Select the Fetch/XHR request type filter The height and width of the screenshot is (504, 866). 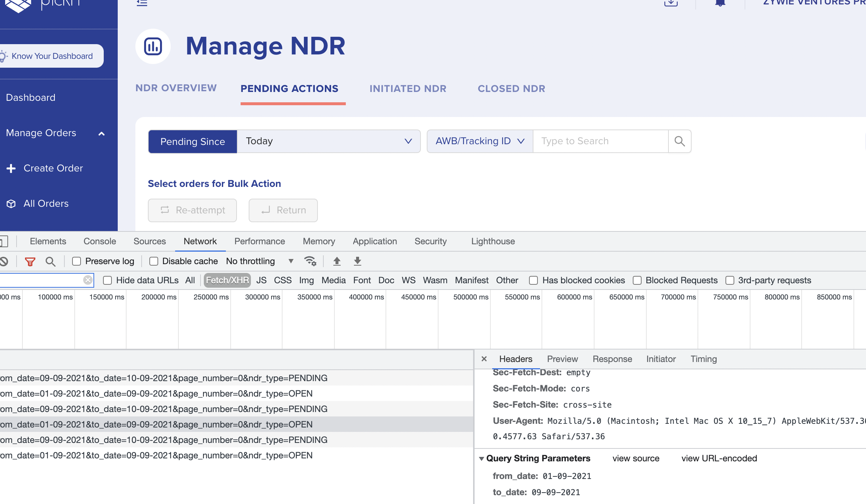click(x=227, y=280)
